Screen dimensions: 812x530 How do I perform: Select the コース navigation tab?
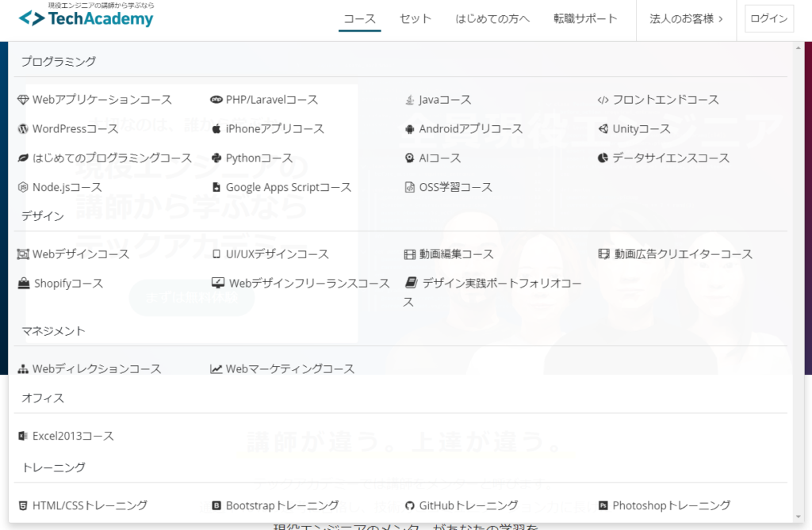point(358,19)
